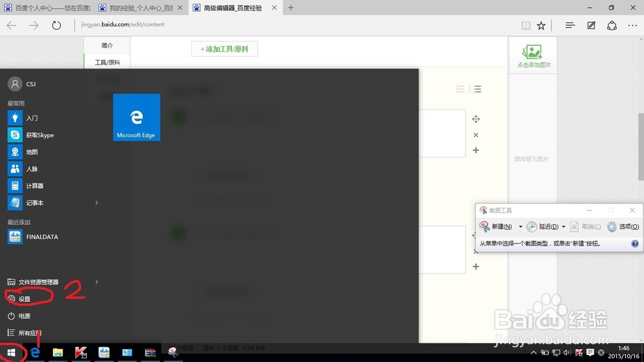Screen dimensions: 644x362
Task: Add a step below the second step
Action: click(x=476, y=267)
